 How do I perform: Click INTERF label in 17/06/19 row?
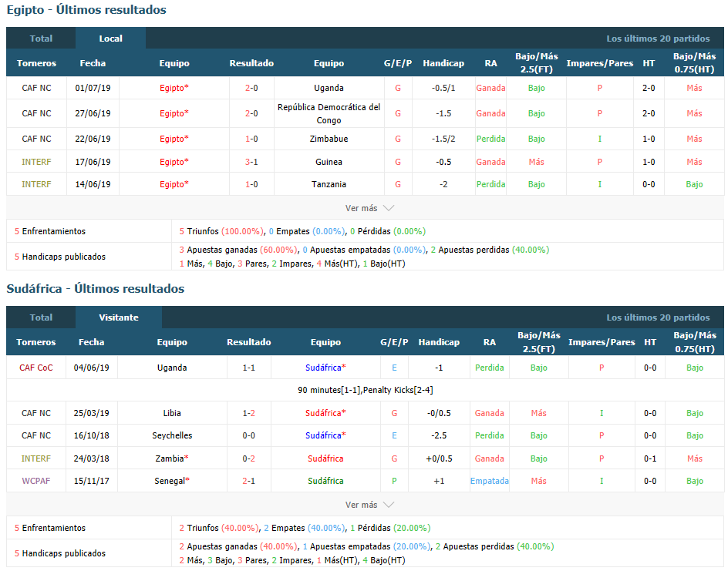tap(36, 162)
